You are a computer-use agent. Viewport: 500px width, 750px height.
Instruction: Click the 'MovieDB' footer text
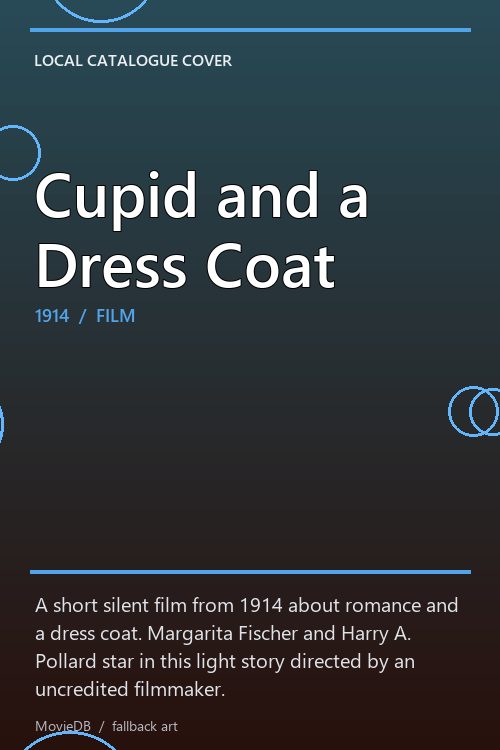tap(63, 726)
